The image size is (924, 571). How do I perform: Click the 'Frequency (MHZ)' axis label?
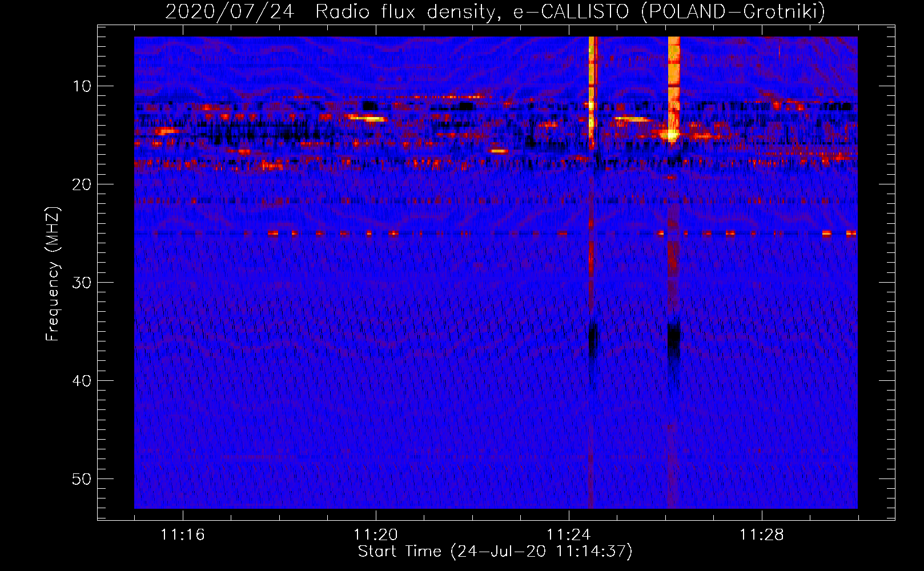(x=53, y=274)
